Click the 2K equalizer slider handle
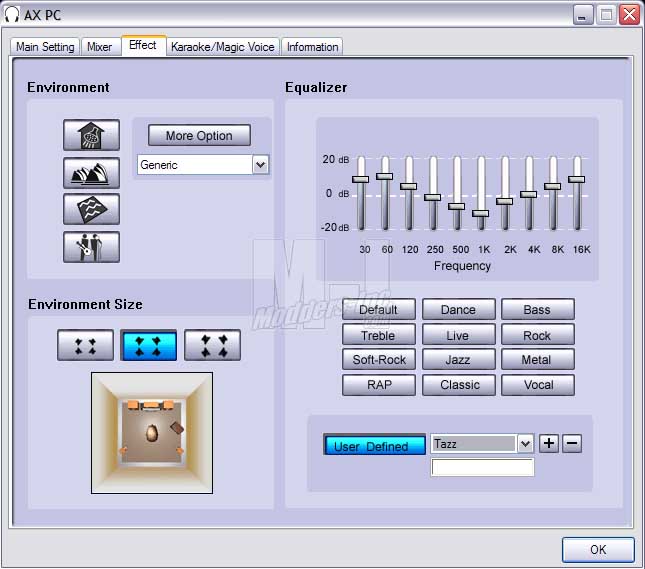Viewport: 645px width, 569px height. click(x=504, y=201)
